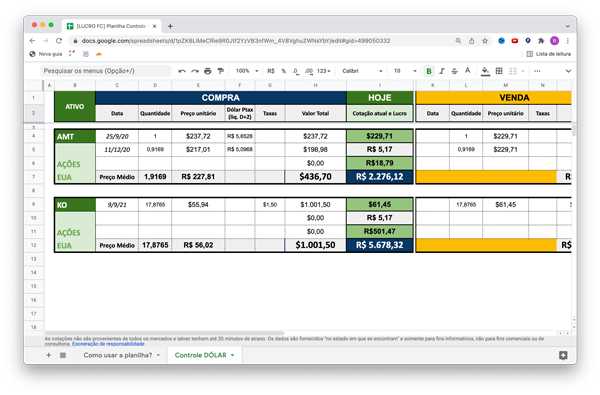Undo the last action in toolbar
600x395 pixels.
[182, 71]
